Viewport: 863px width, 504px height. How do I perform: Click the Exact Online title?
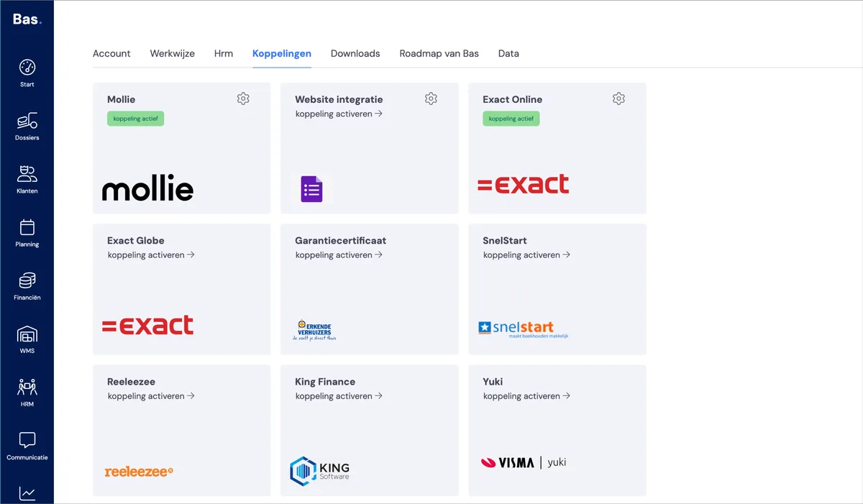point(512,99)
